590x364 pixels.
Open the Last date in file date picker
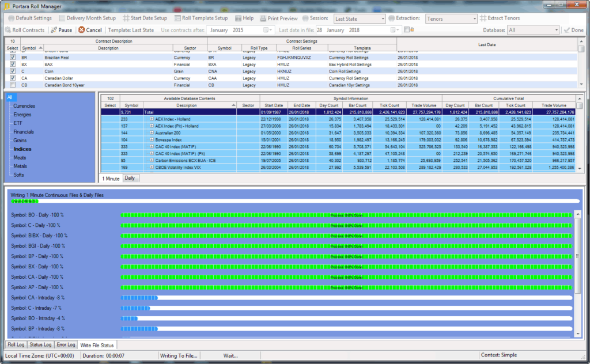395,30
